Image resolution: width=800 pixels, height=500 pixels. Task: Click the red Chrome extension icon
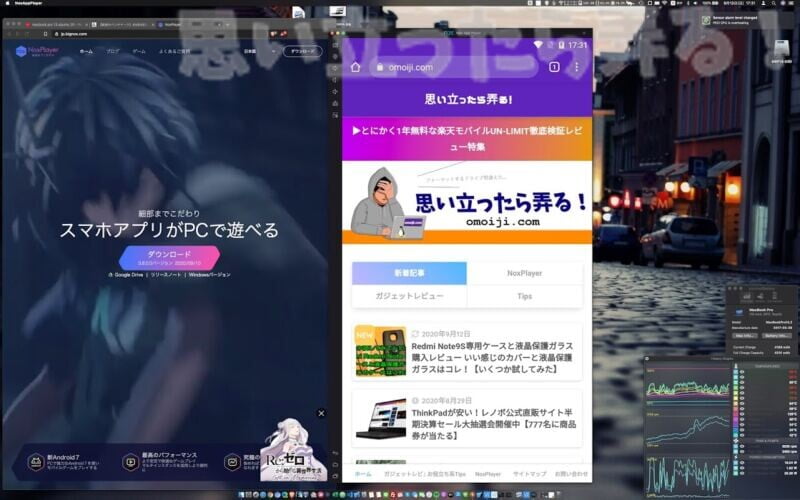pyautogui.click(x=283, y=34)
